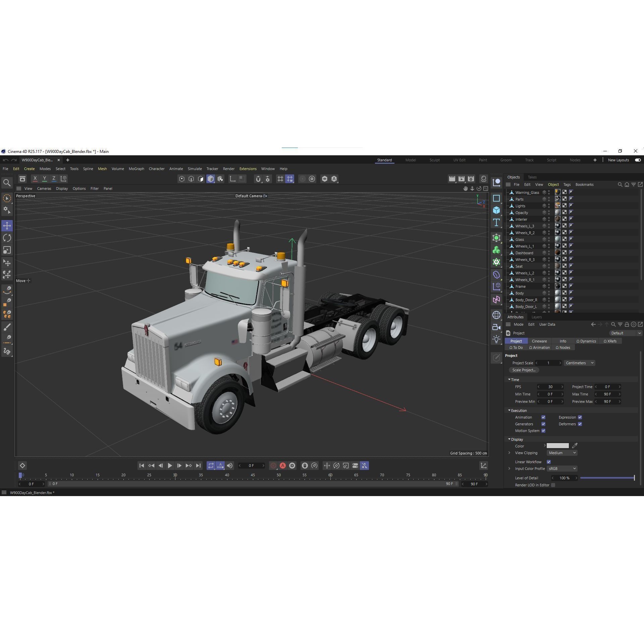Select the Body_Door_R object in Objects list
Screen dimensions: 644x644
[526, 300]
